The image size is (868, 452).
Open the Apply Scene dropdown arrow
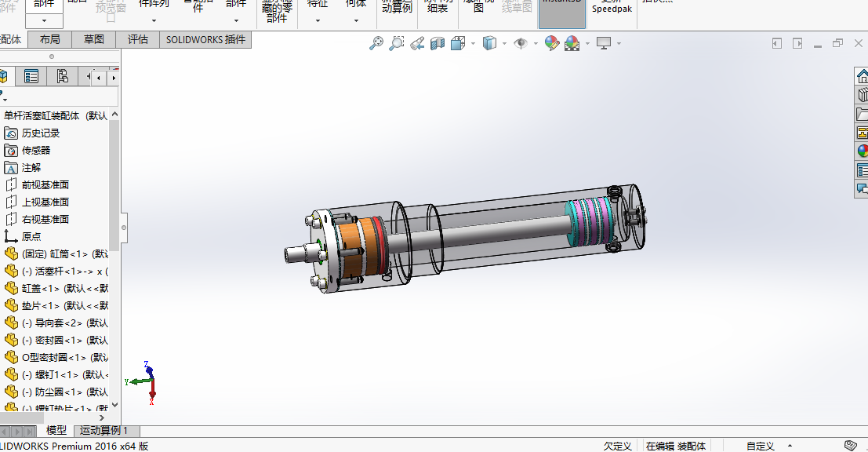point(587,43)
